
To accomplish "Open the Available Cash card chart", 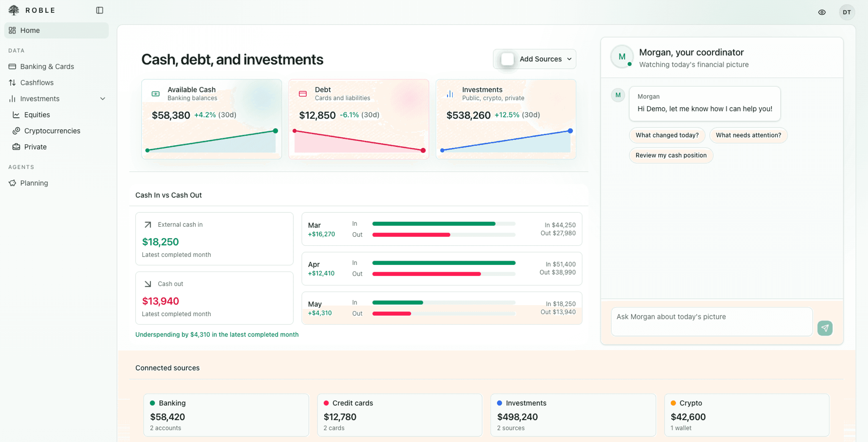I will point(211,141).
